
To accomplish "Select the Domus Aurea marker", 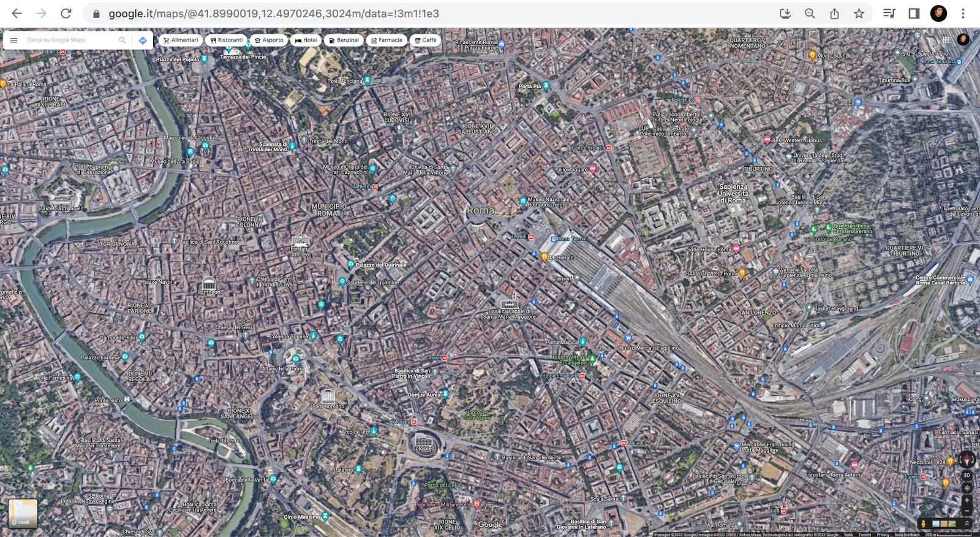I will point(445,394).
